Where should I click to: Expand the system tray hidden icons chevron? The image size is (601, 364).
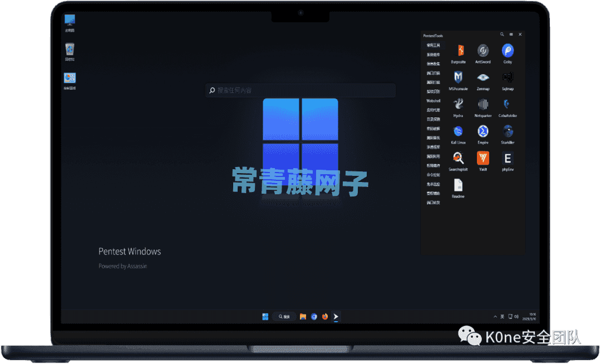point(495,317)
